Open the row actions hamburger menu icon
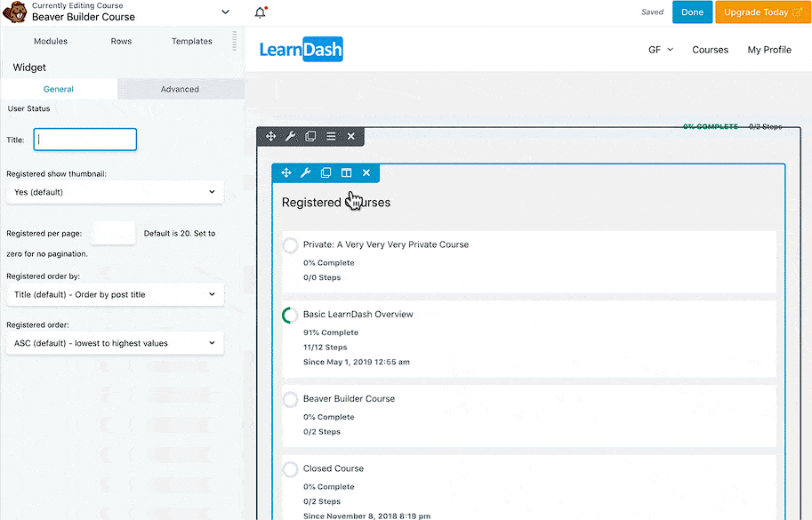 pos(331,136)
